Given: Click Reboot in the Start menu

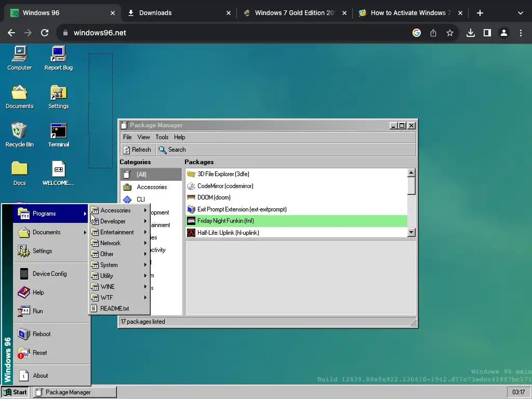Looking at the screenshot, I should tap(51, 334).
